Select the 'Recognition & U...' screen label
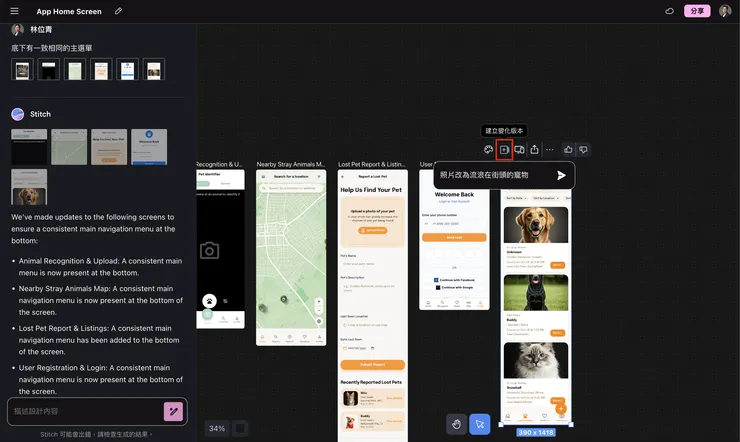Screen dimensions: 740x442 tap(219, 164)
